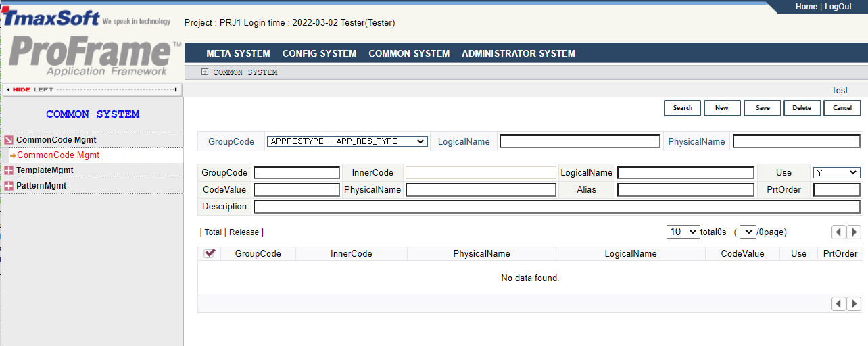This screenshot has height=346, width=868.
Task: Toggle the select-all checkbox in table header
Action: coord(210,253)
